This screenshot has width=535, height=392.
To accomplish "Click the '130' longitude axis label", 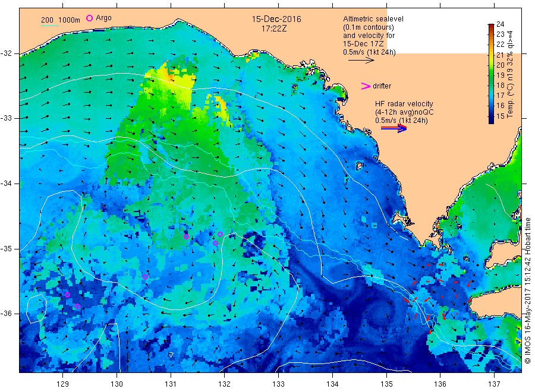I will (x=117, y=384).
